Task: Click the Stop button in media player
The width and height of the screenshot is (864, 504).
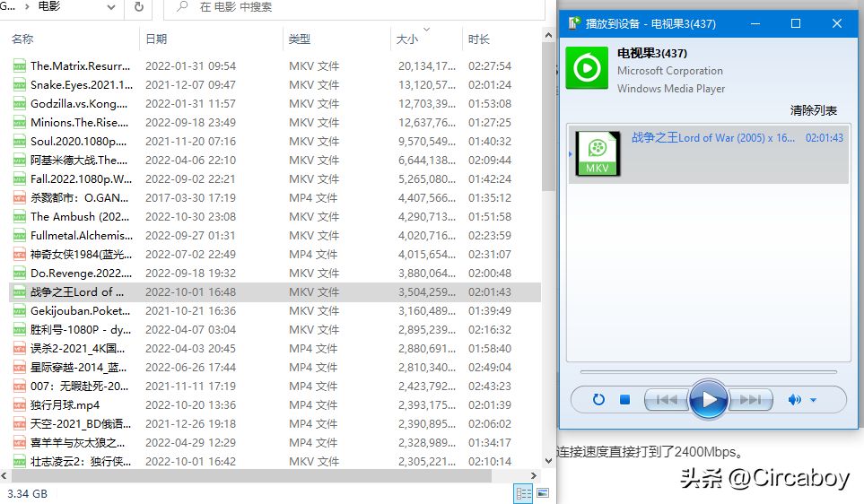Action: click(x=624, y=400)
